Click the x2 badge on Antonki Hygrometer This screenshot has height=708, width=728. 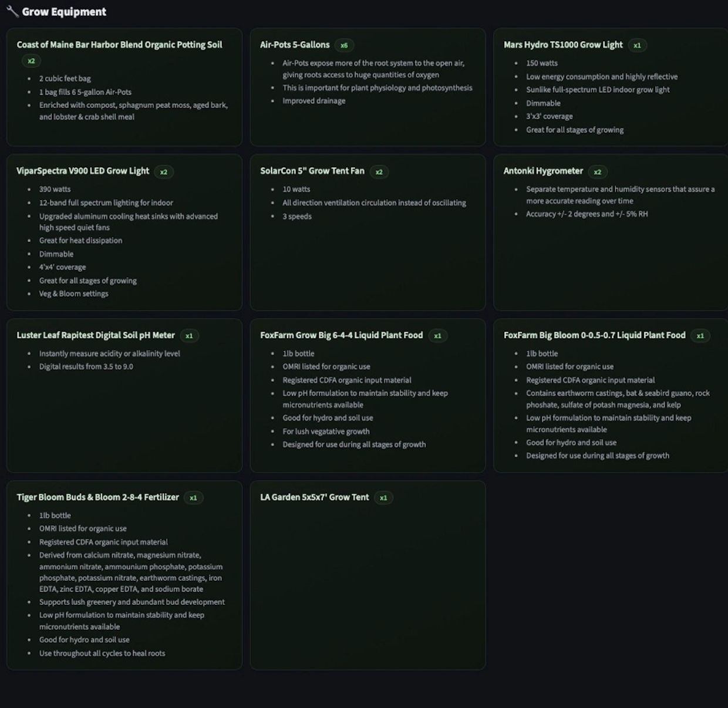coord(598,172)
